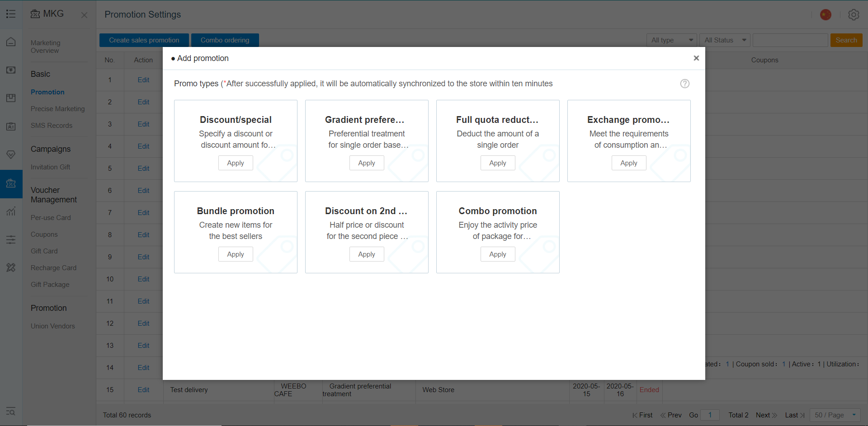Go to First page in pagination
This screenshot has height=426, width=868.
point(642,415)
